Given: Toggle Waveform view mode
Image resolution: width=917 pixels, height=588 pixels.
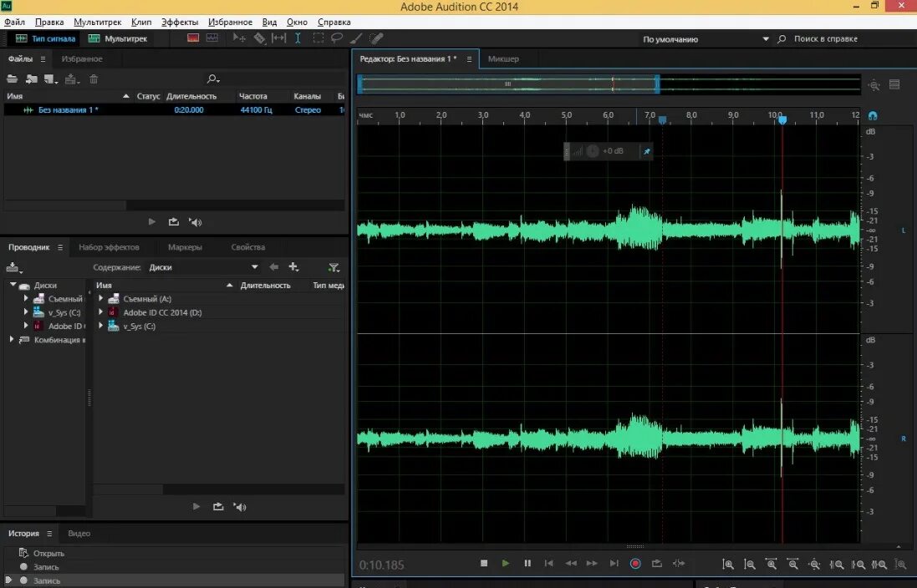Looking at the screenshot, I should click(x=46, y=38).
